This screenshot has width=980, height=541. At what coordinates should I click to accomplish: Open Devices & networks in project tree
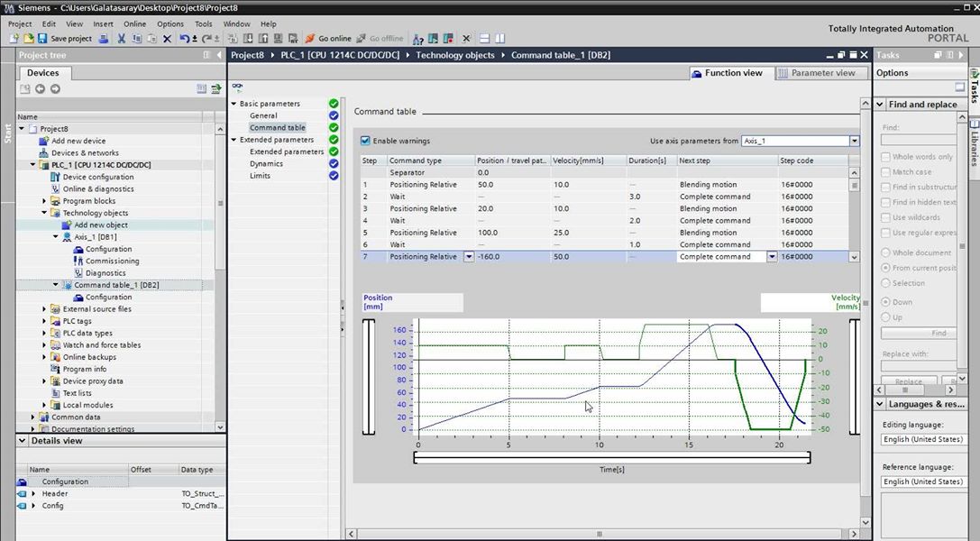pos(85,153)
